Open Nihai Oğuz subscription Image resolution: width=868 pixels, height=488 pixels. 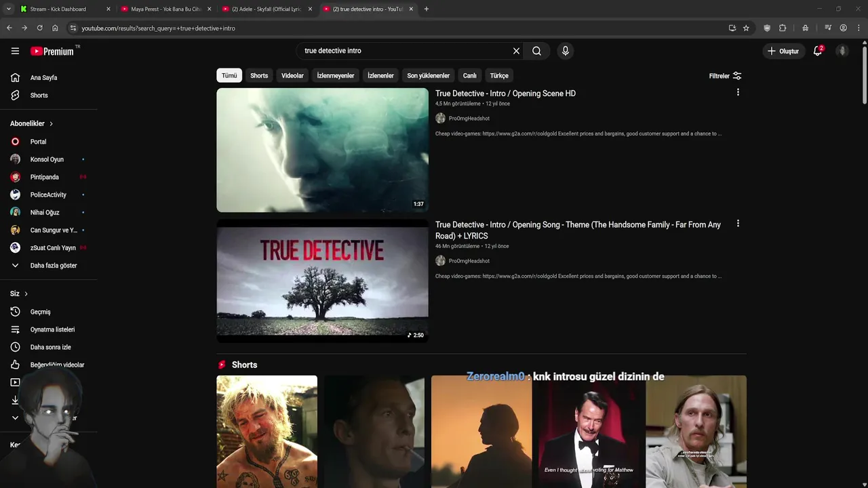[x=45, y=212]
